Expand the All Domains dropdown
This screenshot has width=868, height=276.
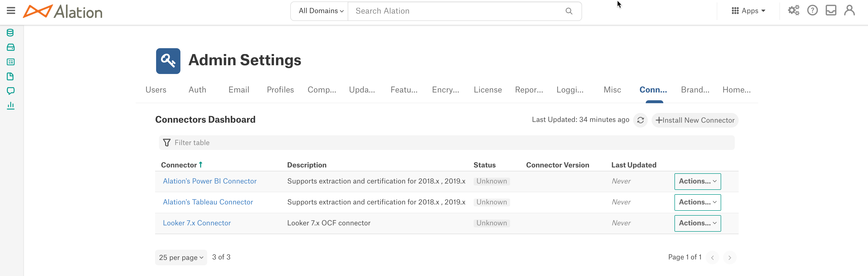[x=321, y=11]
